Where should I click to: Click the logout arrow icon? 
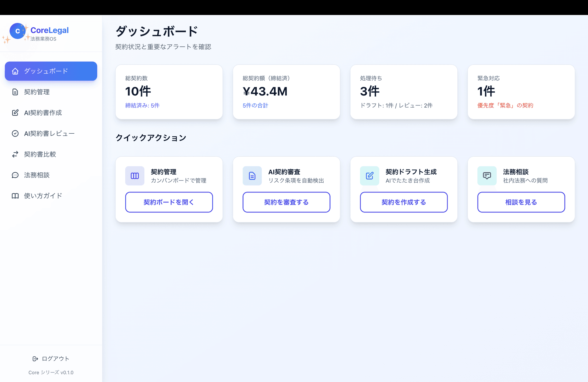(35, 358)
